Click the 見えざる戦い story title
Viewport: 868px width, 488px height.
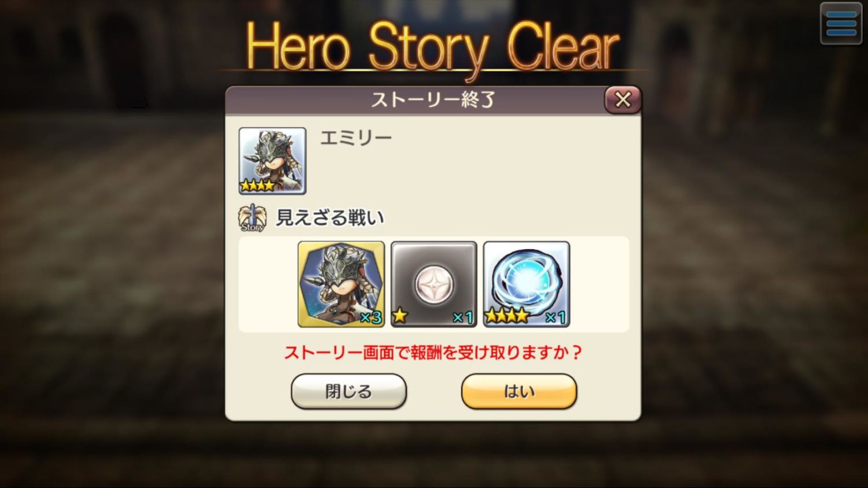point(330,218)
